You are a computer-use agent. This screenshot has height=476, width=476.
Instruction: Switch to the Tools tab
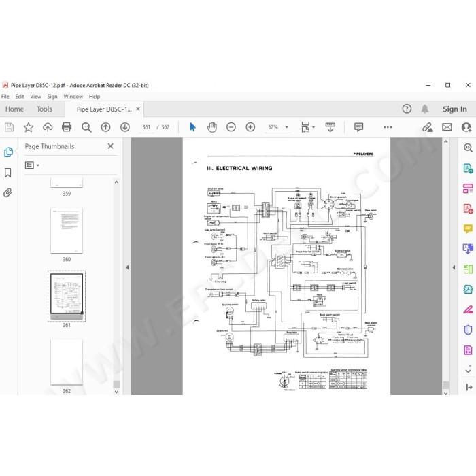(44, 109)
